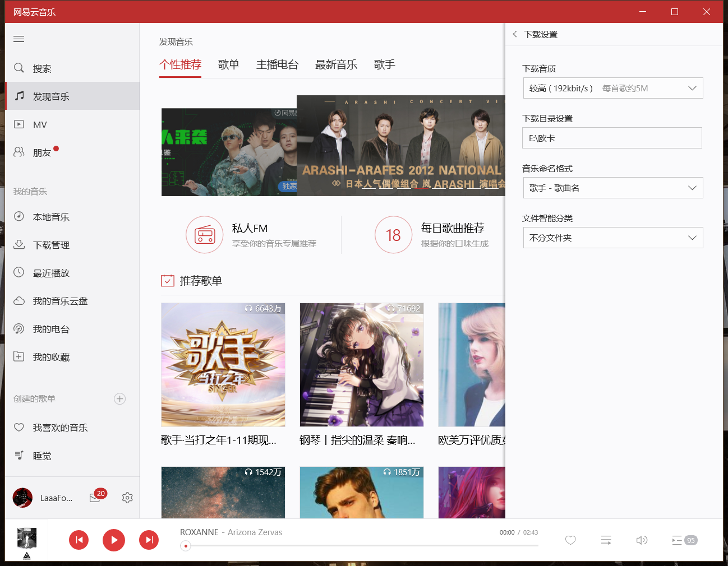Open the hamburger menu in the sidebar
728x566 pixels.
pos(19,39)
